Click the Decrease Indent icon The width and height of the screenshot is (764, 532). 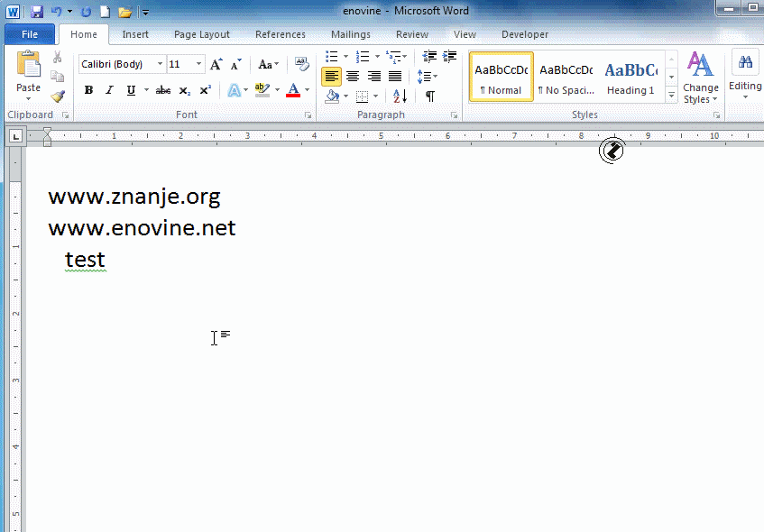click(428, 57)
